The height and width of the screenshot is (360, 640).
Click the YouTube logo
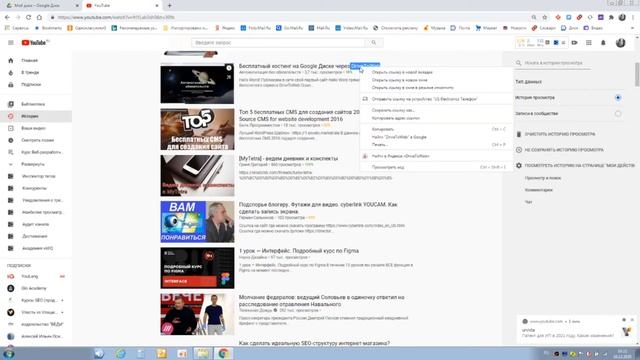coord(35,42)
